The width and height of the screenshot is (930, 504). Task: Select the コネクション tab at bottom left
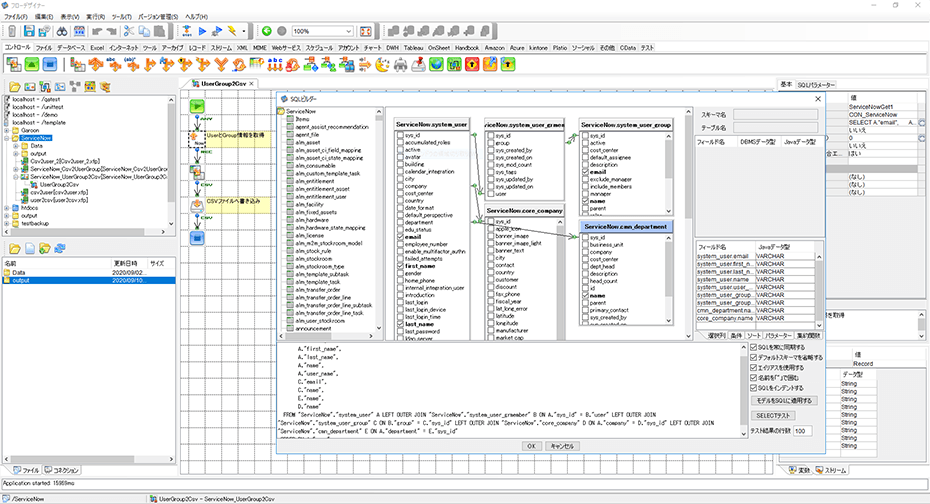(62, 470)
